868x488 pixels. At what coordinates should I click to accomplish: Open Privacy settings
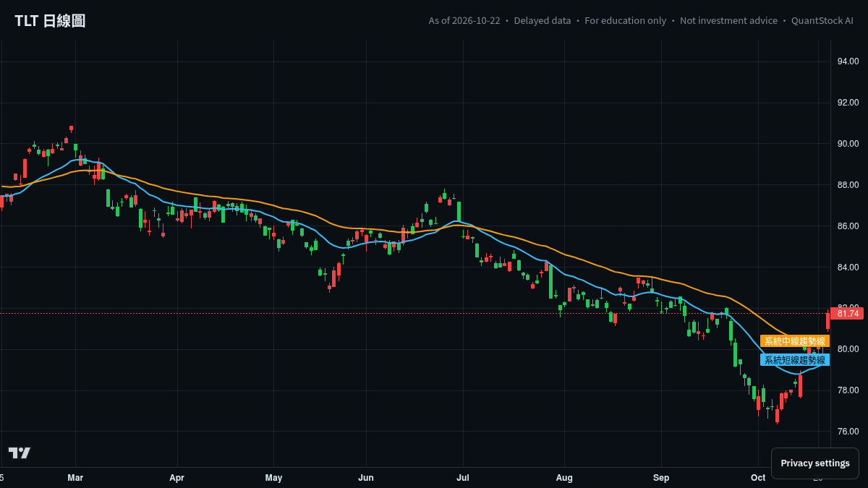(x=815, y=463)
